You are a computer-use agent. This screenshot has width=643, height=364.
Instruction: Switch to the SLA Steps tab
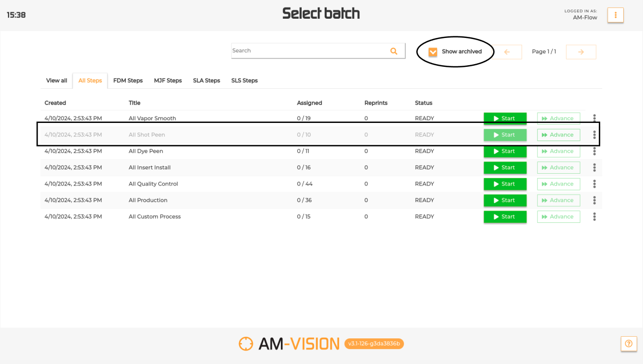(x=206, y=81)
